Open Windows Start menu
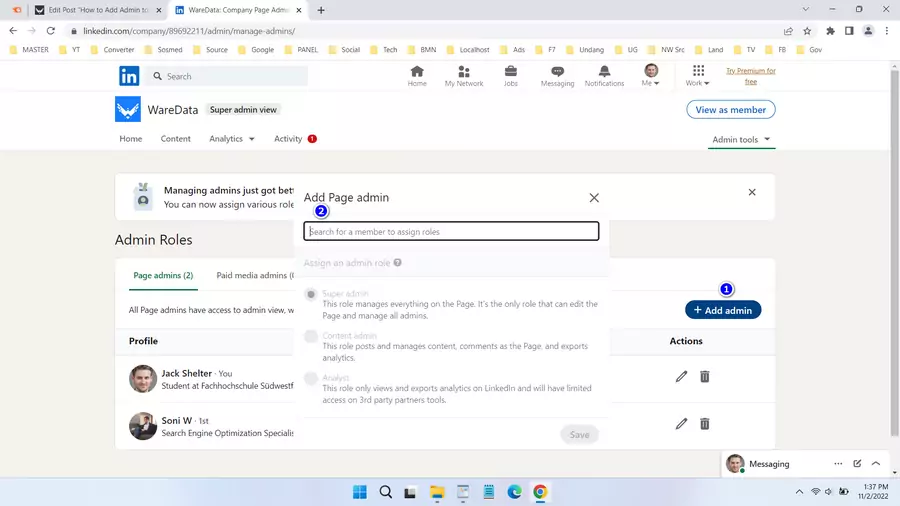This screenshot has width=900, height=506. [360, 492]
